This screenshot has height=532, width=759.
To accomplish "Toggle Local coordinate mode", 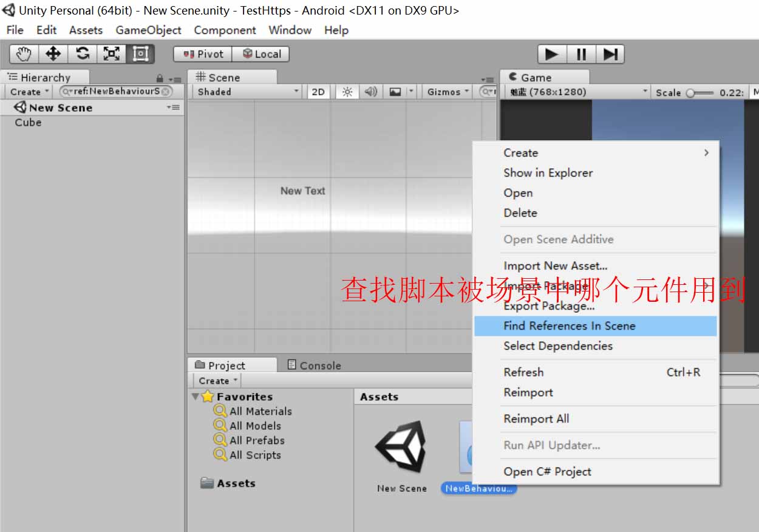I will point(260,53).
